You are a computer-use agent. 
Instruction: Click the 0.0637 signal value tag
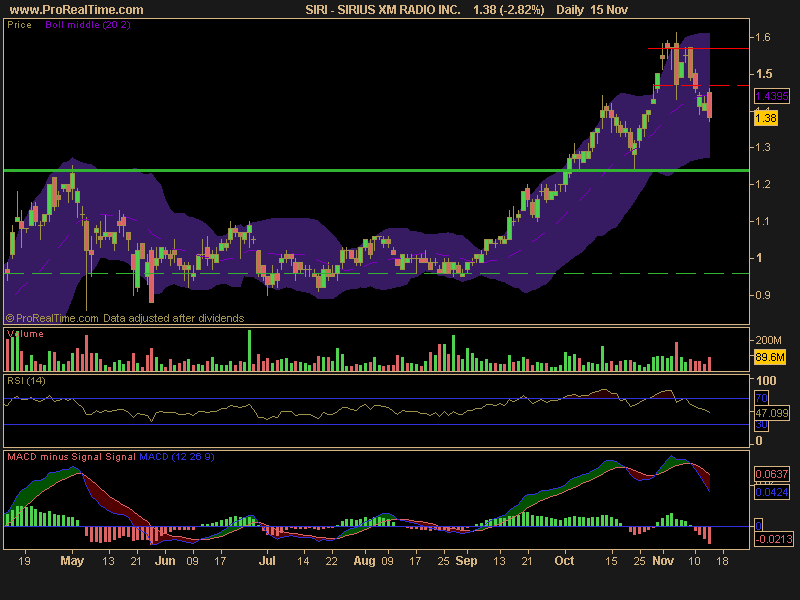[772, 474]
